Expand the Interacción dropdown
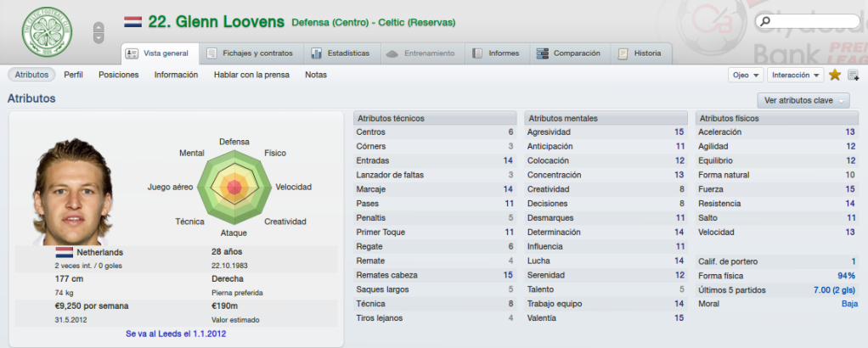Image resolution: width=868 pixels, height=348 pixels. (795, 76)
